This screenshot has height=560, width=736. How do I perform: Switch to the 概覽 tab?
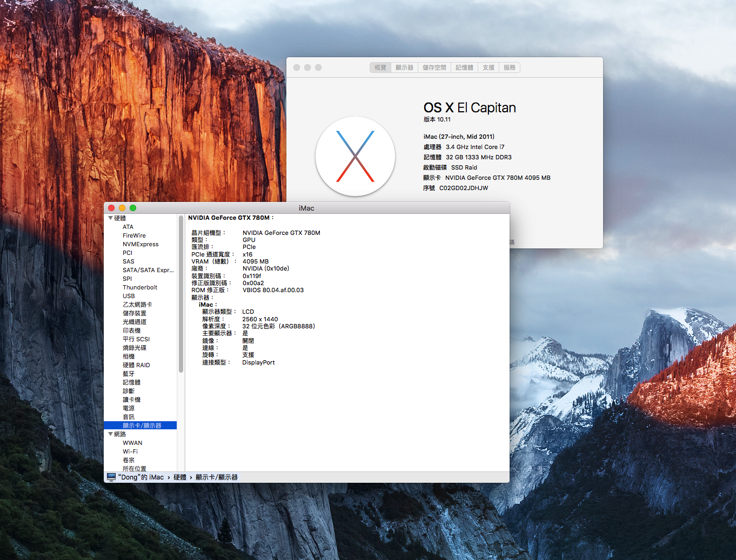(380, 68)
